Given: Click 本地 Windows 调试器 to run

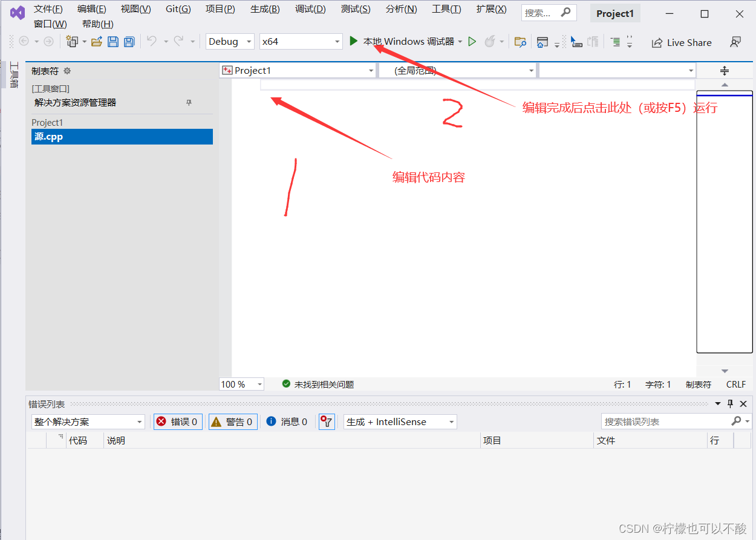Looking at the screenshot, I should 408,42.
